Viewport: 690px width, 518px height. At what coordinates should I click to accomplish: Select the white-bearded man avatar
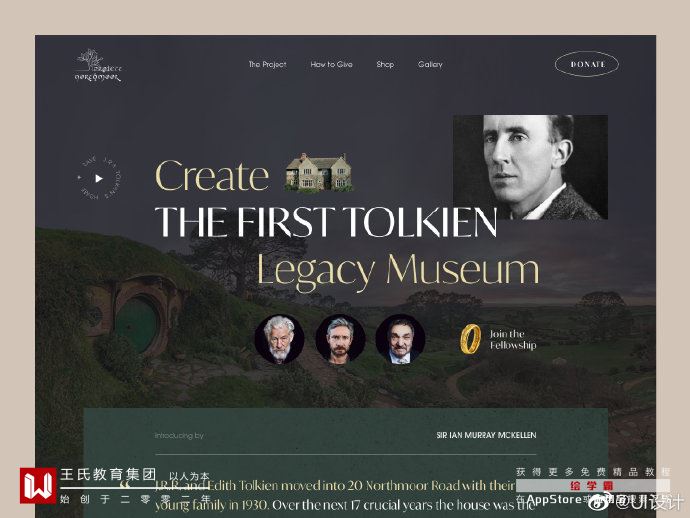[279, 338]
